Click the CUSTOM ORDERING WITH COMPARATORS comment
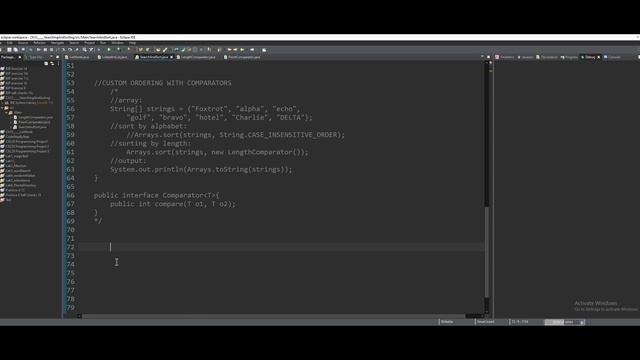 [x=162, y=83]
